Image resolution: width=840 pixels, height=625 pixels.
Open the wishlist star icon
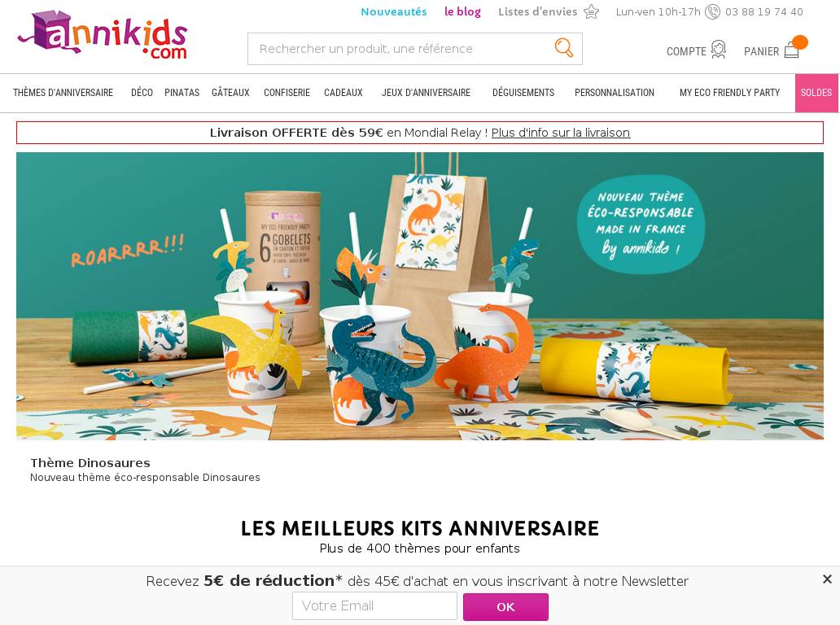(591, 11)
